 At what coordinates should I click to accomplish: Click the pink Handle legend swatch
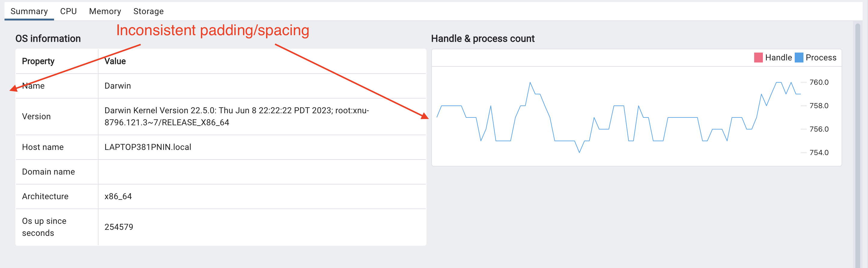[x=758, y=58]
